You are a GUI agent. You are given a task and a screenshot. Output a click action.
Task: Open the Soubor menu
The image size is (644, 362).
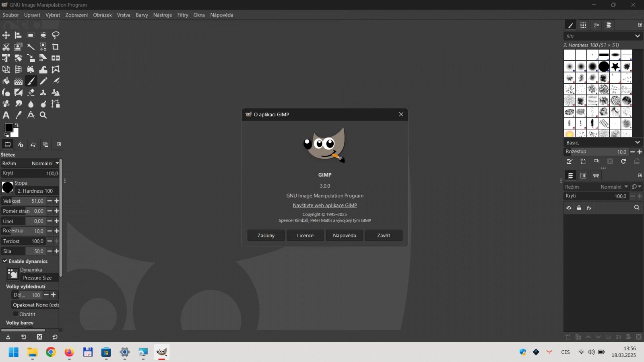(11, 15)
